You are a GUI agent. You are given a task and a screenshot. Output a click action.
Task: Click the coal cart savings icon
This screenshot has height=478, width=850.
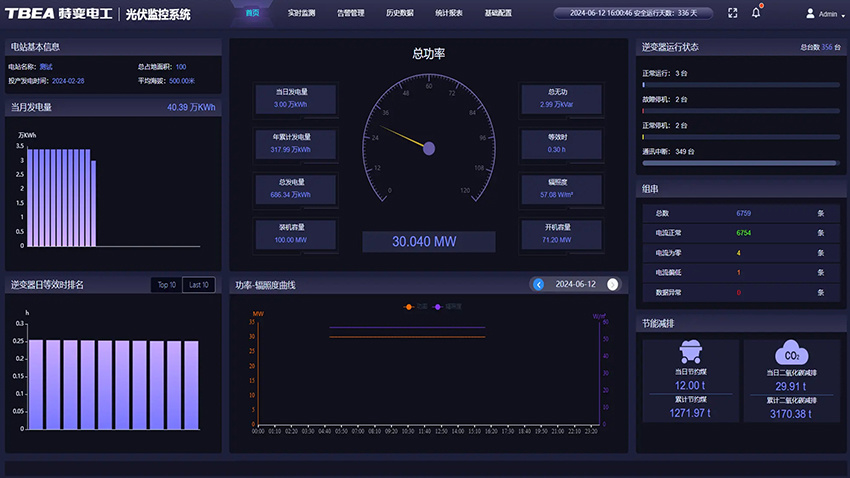(x=689, y=351)
